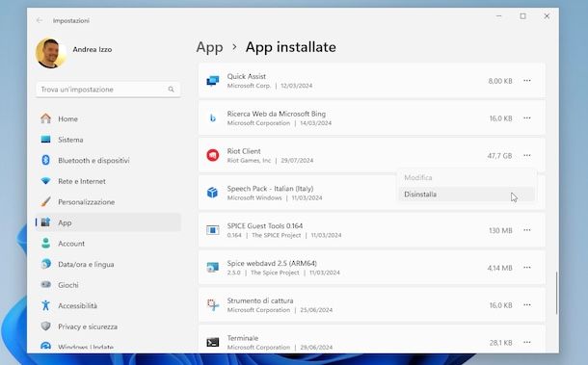
Task: Click the 4,14 MB size value
Action: [x=499, y=268]
